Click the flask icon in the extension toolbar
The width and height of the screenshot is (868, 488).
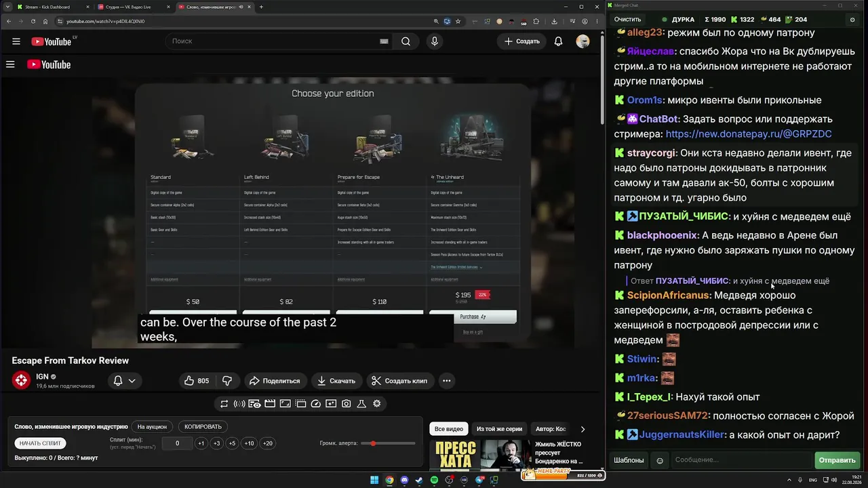tap(361, 404)
